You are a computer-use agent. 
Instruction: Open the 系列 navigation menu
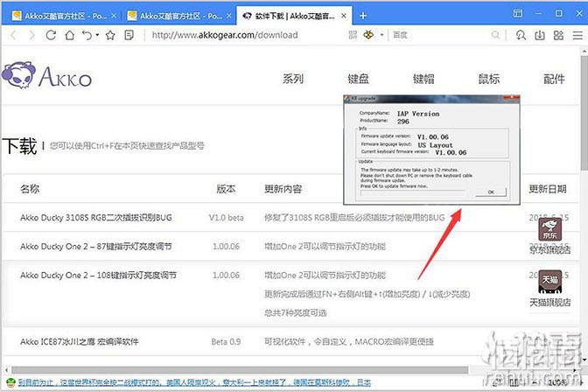click(293, 79)
